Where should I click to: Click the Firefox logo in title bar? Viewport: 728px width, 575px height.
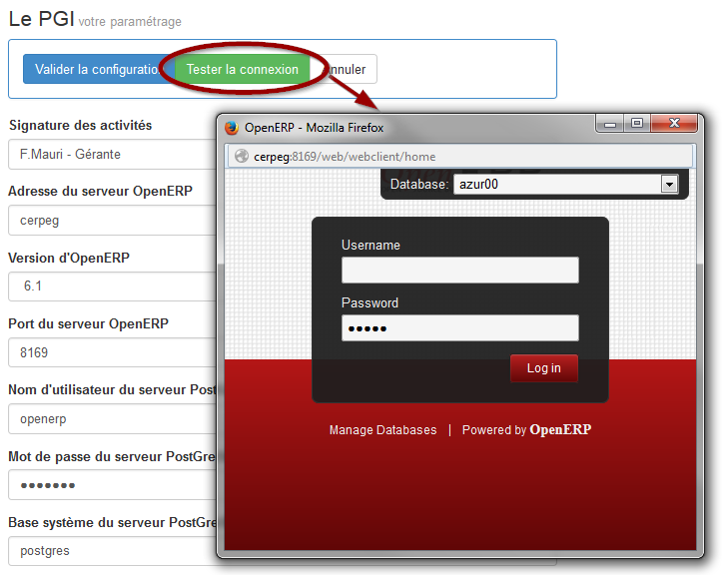(232, 128)
